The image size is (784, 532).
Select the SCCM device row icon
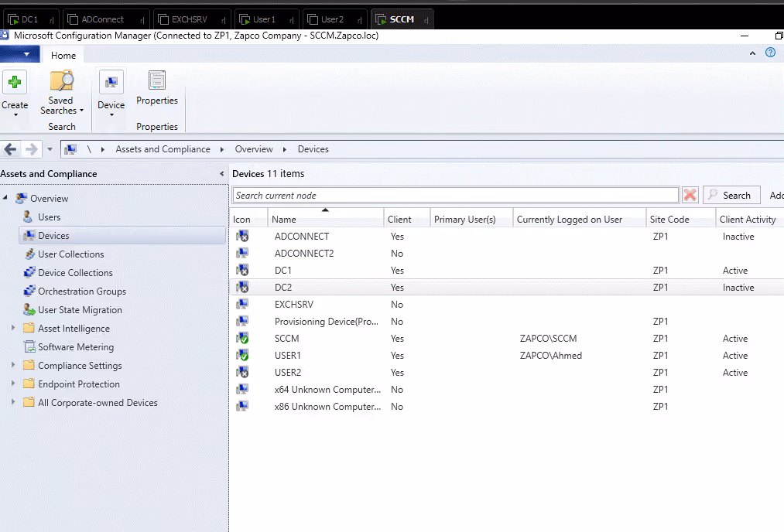pos(242,339)
